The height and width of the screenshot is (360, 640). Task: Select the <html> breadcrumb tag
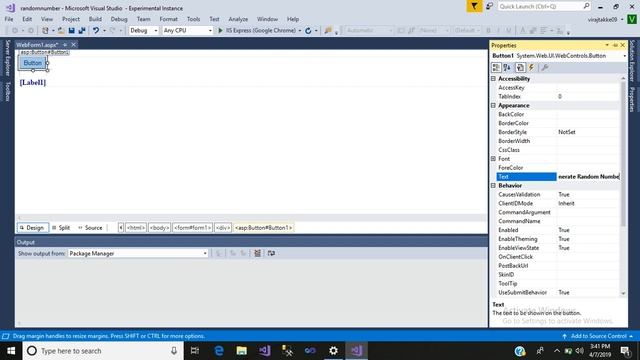(136, 228)
